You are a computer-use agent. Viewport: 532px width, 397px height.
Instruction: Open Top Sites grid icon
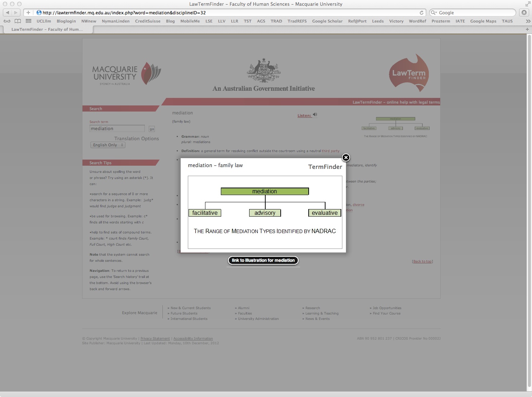[x=28, y=21]
